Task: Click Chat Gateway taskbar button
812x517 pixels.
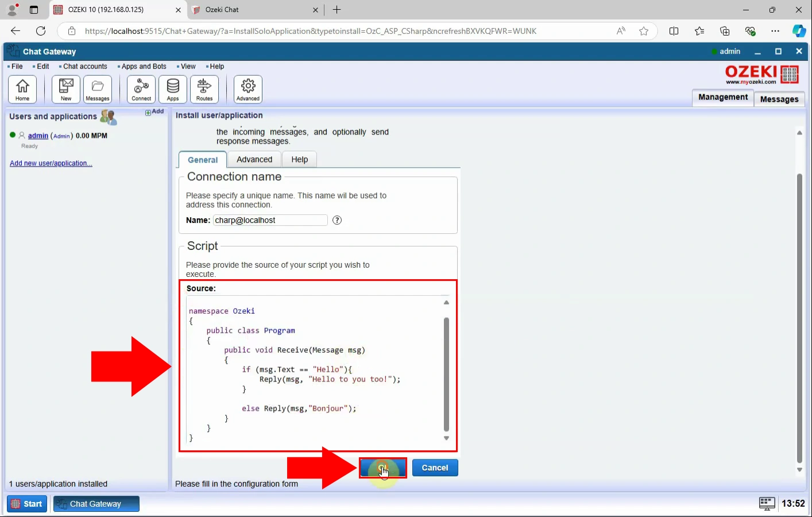Action: 96,504
